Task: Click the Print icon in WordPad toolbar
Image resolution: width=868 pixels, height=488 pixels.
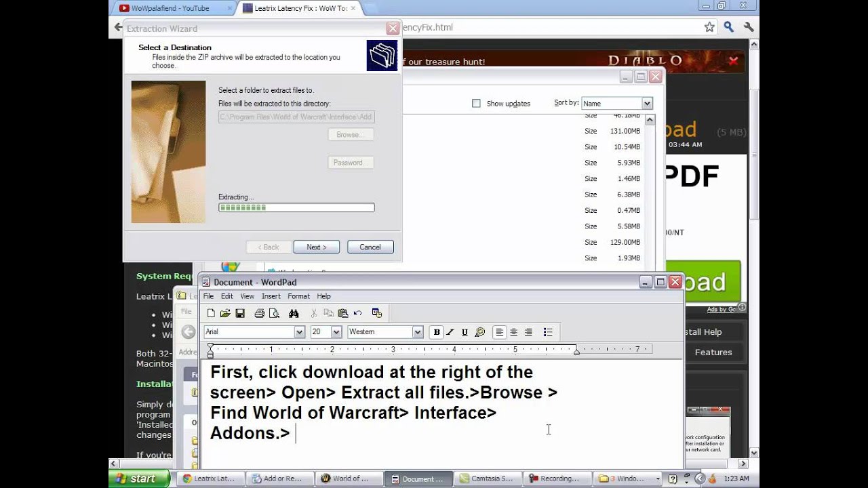Action: click(x=259, y=313)
